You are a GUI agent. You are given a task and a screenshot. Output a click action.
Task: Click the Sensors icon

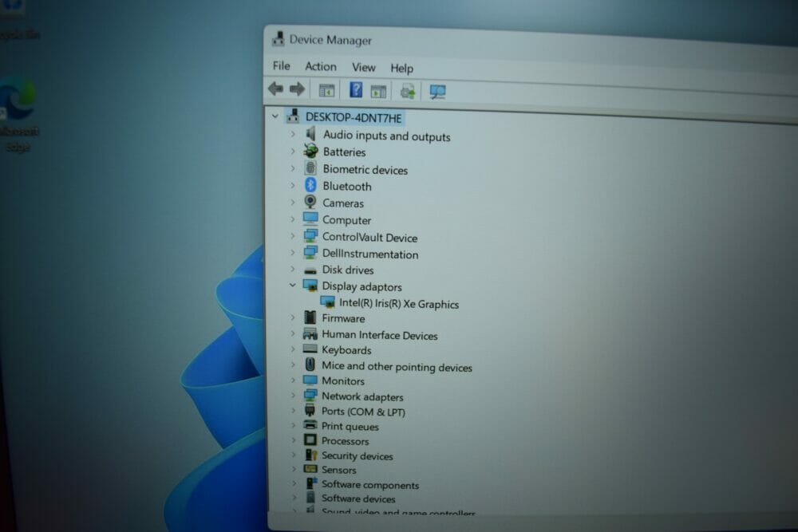tap(310, 468)
